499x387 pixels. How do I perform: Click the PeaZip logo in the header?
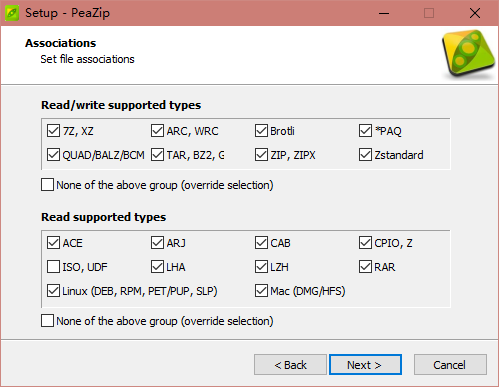point(468,54)
